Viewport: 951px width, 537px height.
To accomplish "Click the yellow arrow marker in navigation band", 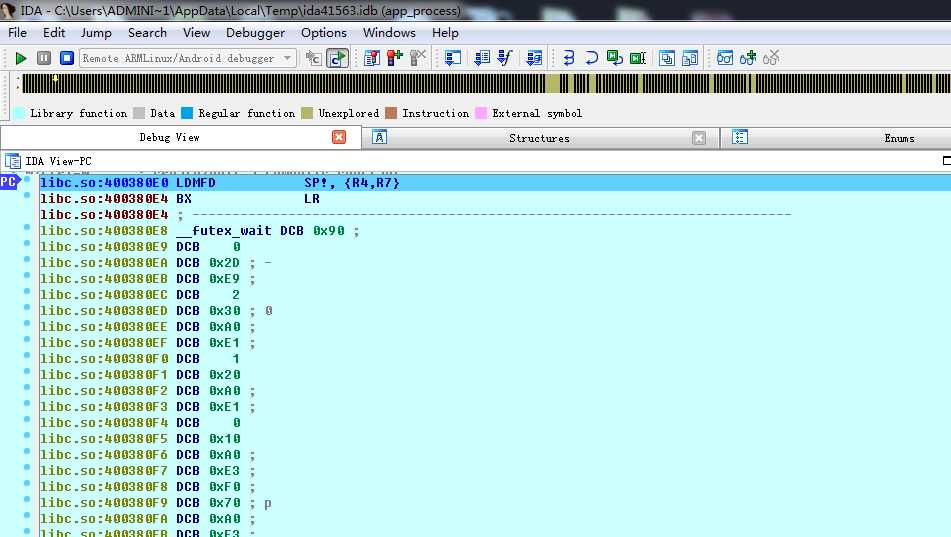I will [55, 78].
